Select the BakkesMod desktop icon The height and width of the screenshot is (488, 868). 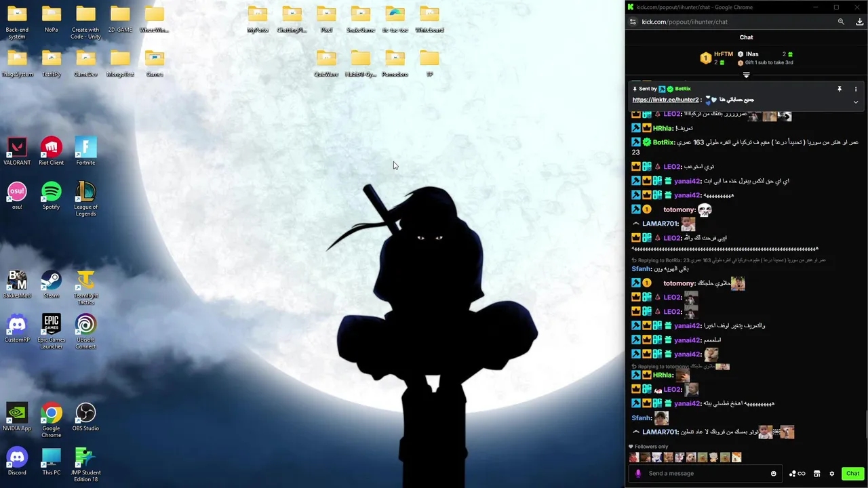coord(17,284)
